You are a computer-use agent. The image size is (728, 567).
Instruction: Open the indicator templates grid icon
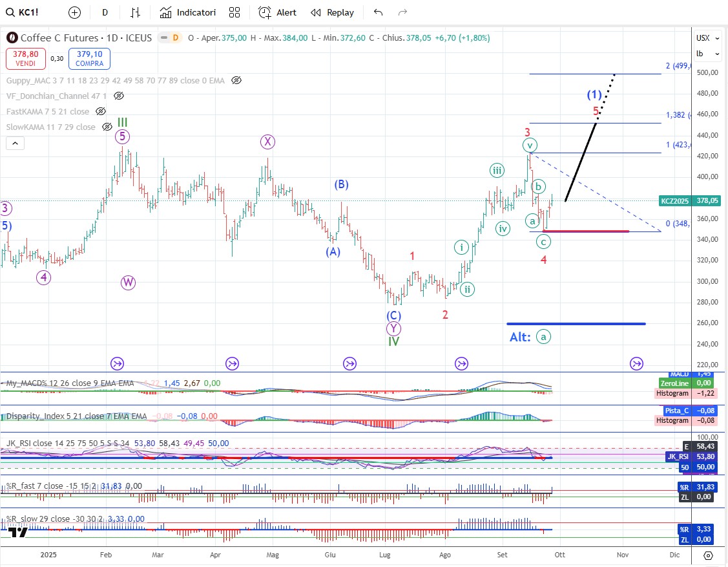coord(234,12)
